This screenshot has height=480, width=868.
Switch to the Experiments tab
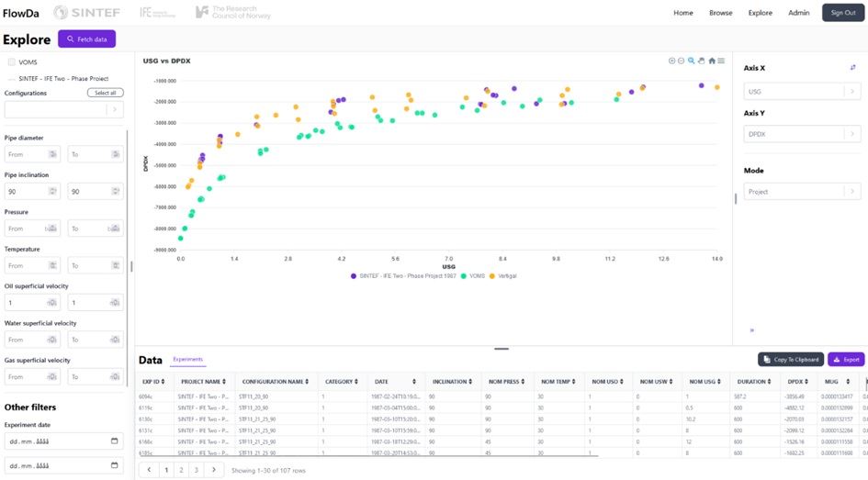pos(187,359)
